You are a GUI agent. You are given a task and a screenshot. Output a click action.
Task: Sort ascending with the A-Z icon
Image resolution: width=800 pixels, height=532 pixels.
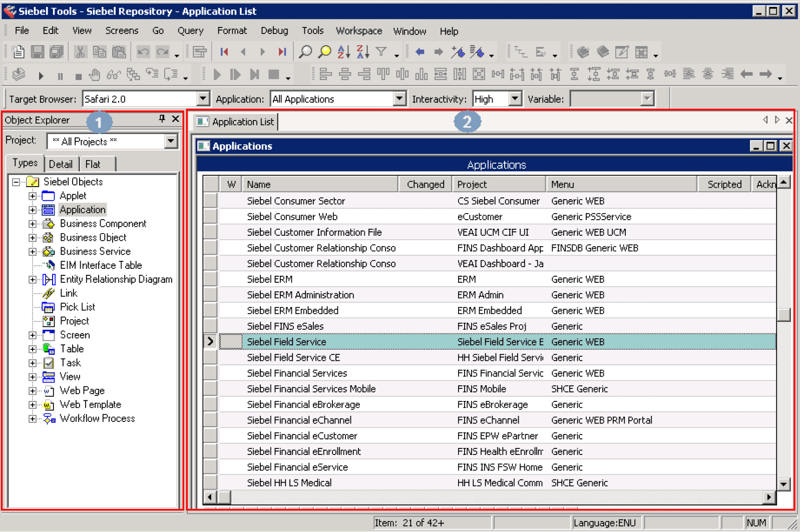tap(343, 52)
